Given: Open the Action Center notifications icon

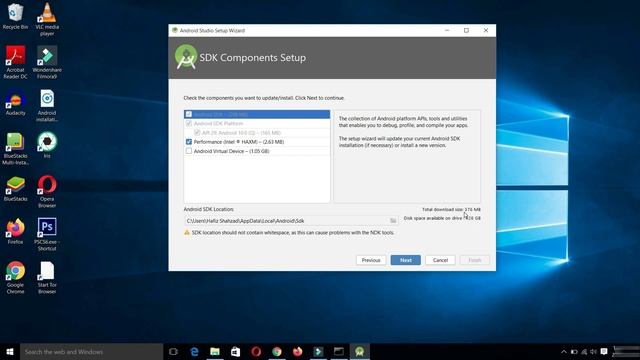Looking at the screenshot, I should (604, 351).
